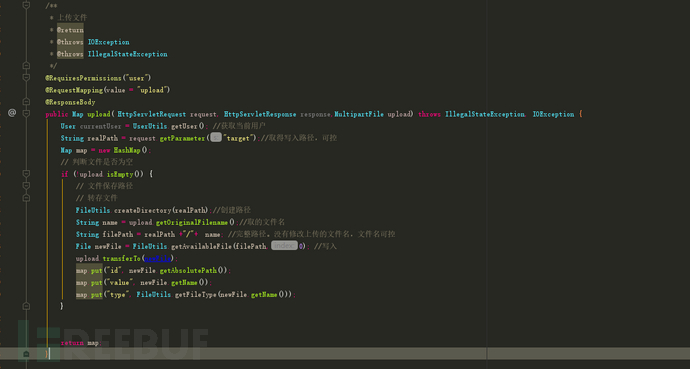Viewport: 690px width, 369px height.
Task: Click IOException in the Javadoc @throws tag
Action: coord(109,42)
